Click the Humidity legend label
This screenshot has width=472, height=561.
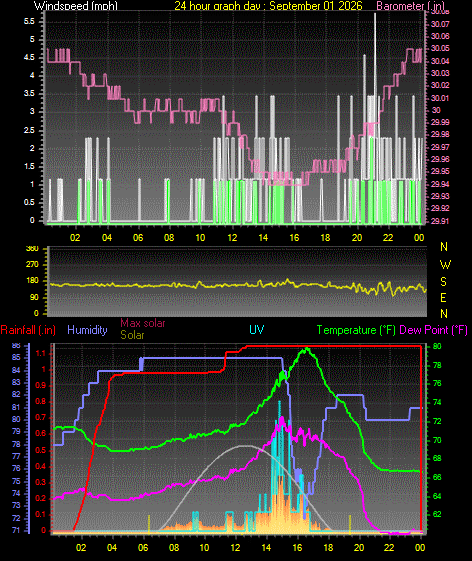click(87, 330)
